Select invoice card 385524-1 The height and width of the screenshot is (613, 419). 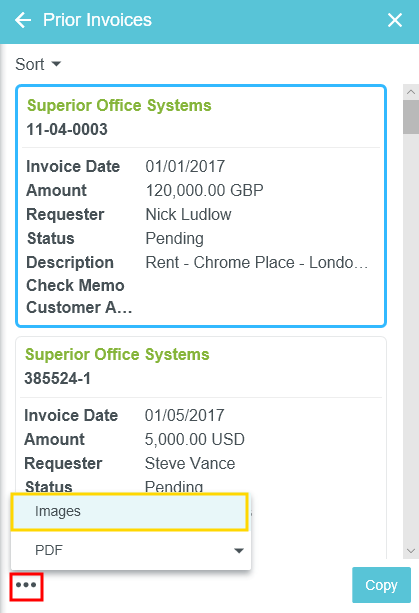click(201, 414)
